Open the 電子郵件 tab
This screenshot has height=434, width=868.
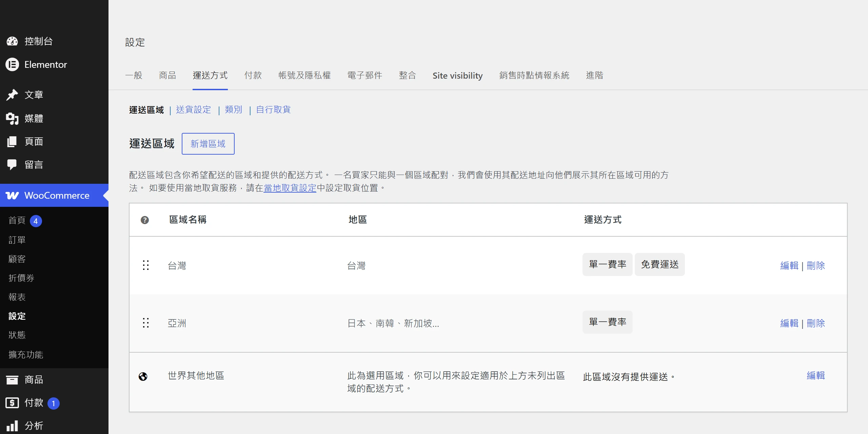365,75
